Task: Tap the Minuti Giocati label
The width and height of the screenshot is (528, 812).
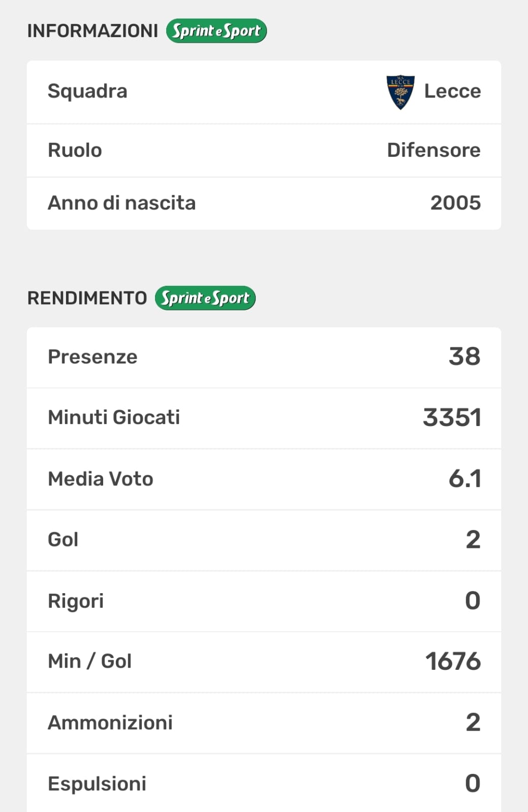Action: click(x=114, y=417)
